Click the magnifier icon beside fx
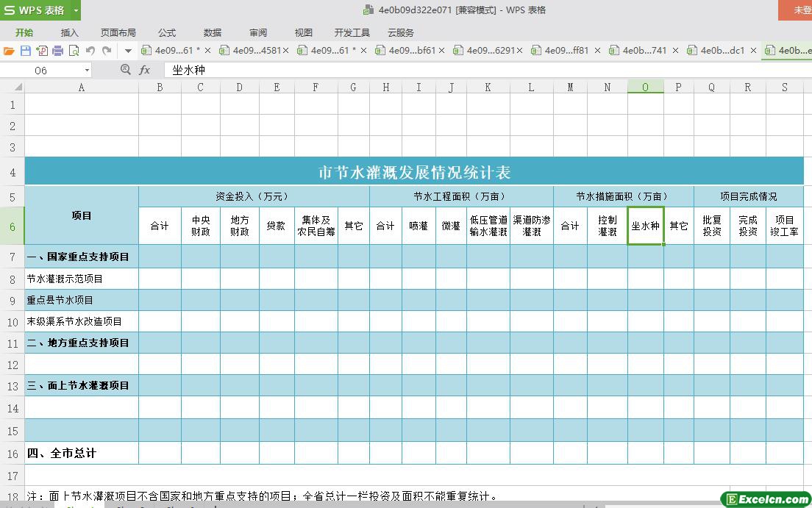The image size is (812, 508). tap(125, 70)
